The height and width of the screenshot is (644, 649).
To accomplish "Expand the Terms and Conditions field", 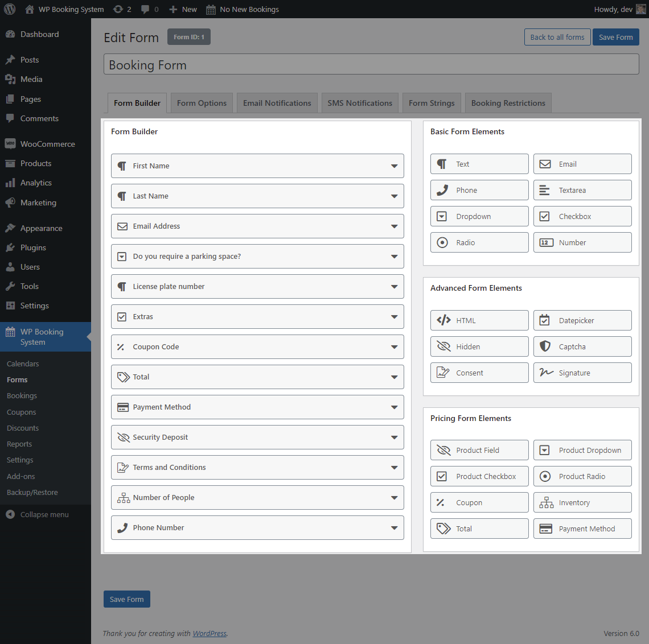I will point(394,468).
